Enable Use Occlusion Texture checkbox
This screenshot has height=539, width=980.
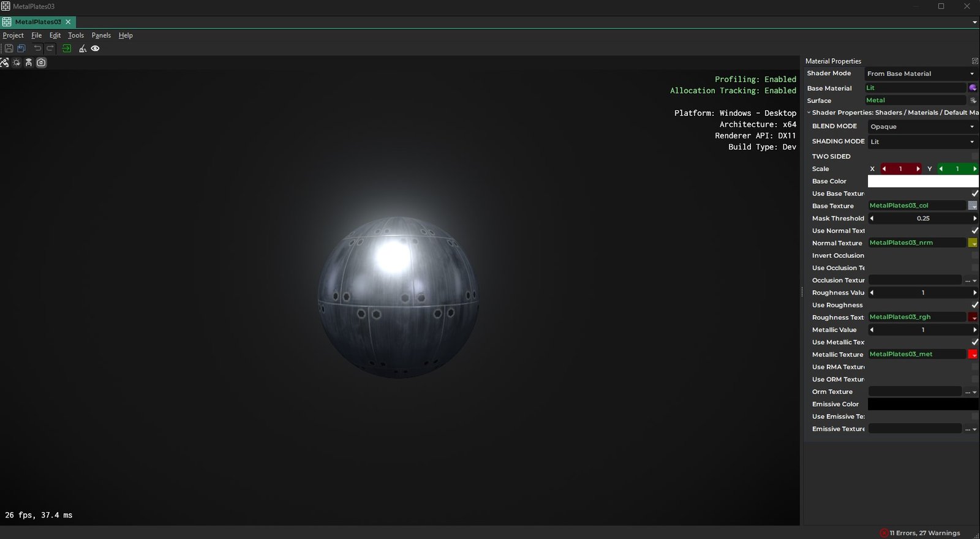[x=975, y=268]
